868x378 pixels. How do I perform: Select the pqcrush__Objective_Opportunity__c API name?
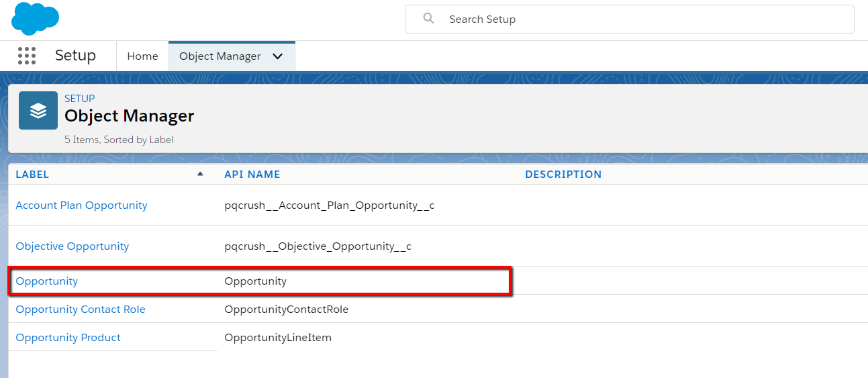[x=318, y=246]
